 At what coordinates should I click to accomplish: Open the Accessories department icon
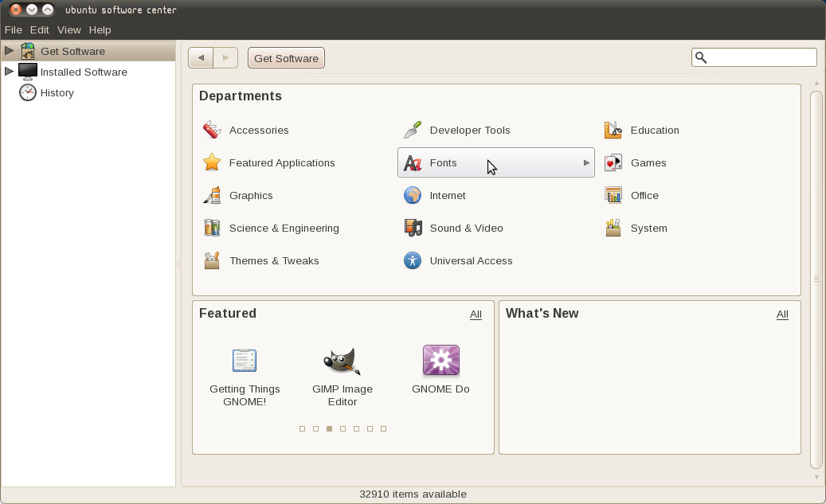pyautogui.click(x=212, y=130)
